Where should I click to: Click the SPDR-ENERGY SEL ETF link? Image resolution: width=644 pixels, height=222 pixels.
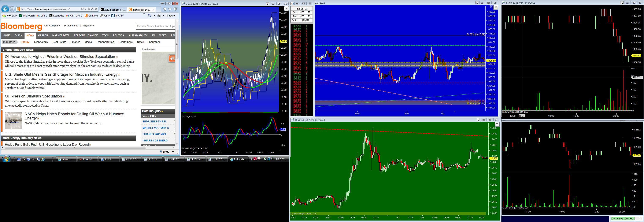(x=155, y=122)
